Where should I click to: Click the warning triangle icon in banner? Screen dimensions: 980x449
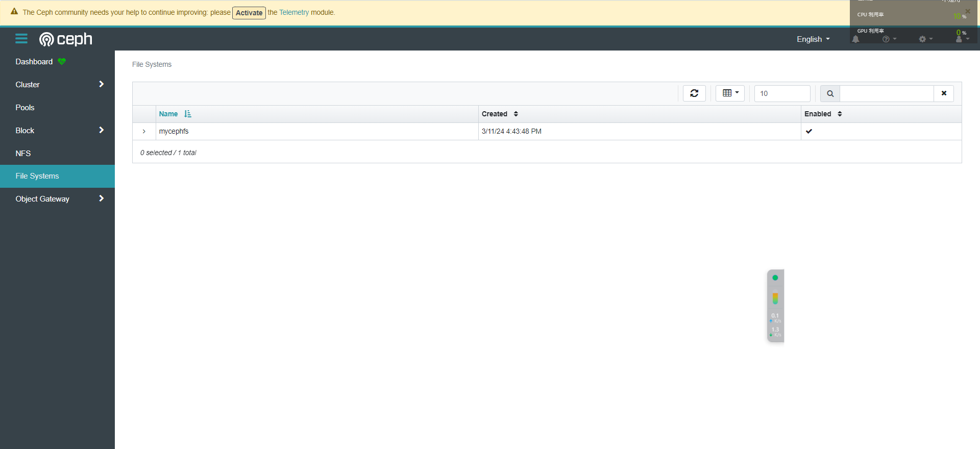14,12
